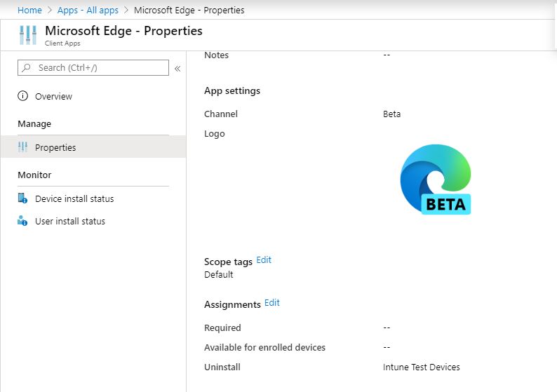Go to Home in the breadcrumb
Screen dimensions: 557x392
click(x=29, y=11)
